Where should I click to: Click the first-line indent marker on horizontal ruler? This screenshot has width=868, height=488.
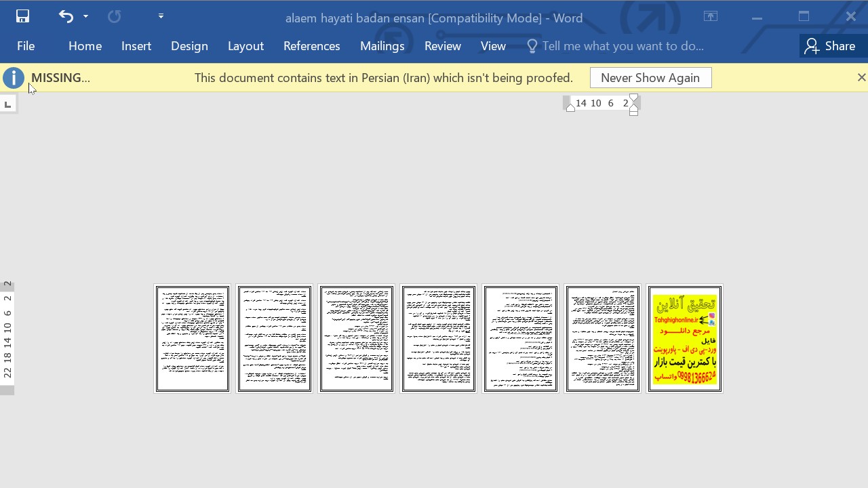(x=634, y=99)
